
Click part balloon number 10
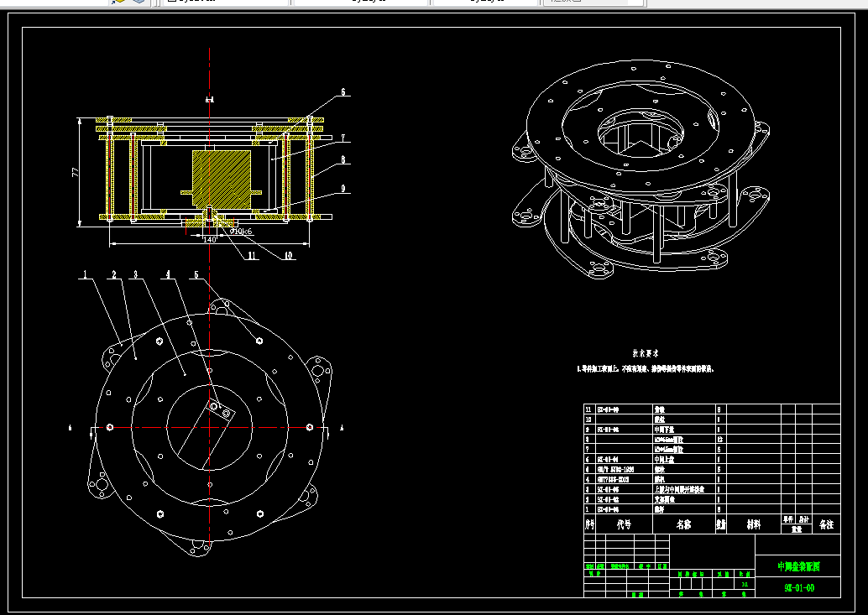pos(289,256)
